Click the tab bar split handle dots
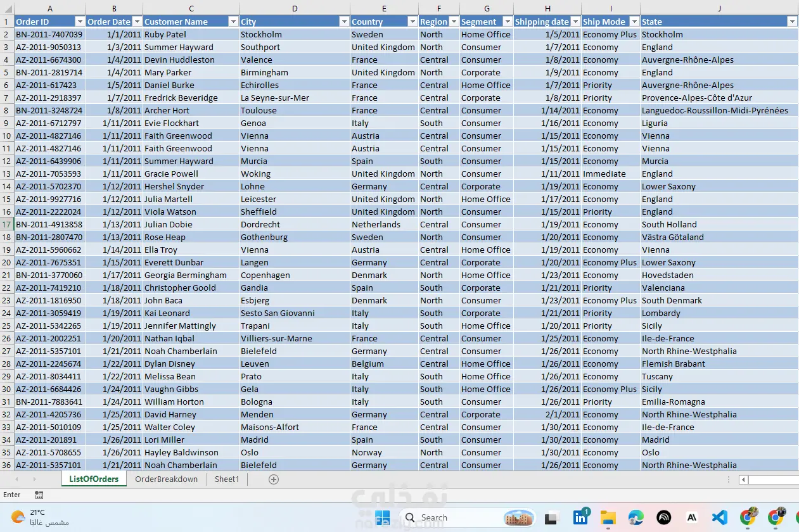The image size is (799, 532). point(729,479)
